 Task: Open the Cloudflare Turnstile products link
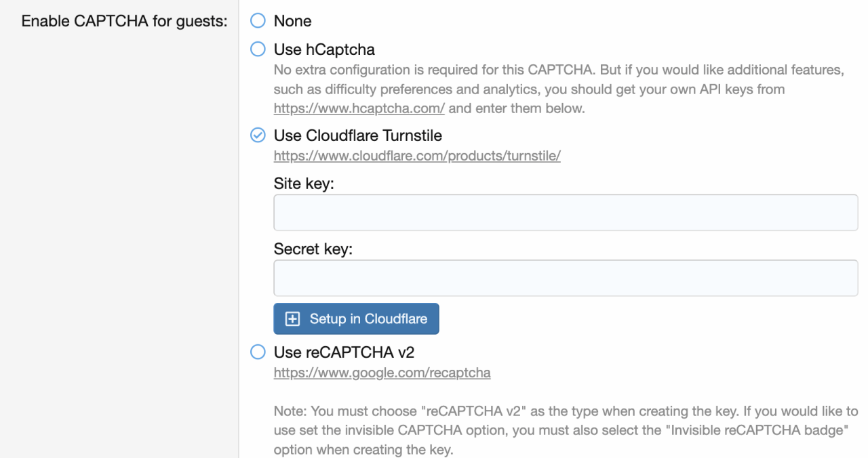(417, 157)
